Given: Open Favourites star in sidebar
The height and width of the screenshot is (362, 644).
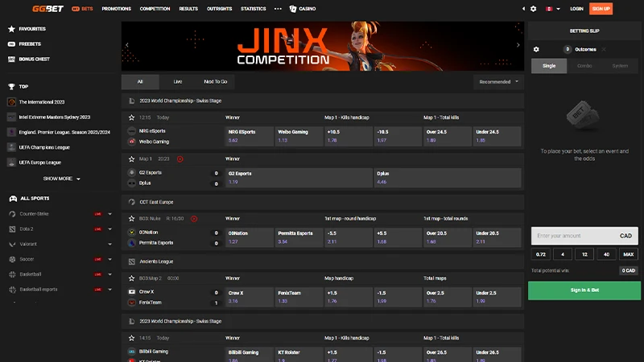Looking at the screenshot, I should [11, 29].
